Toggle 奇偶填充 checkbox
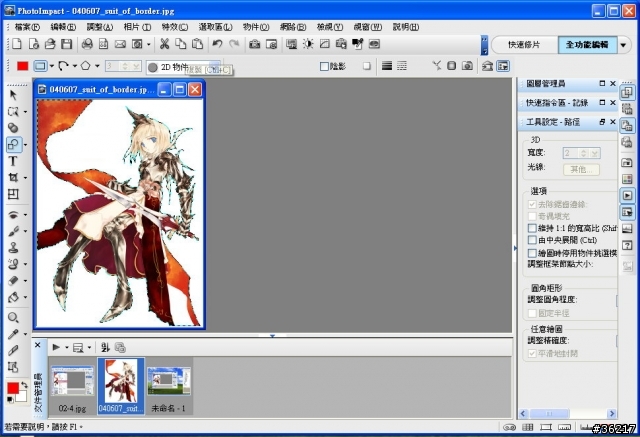Image resolution: width=640 pixels, height=437 pixels. [x=532, y=216]
